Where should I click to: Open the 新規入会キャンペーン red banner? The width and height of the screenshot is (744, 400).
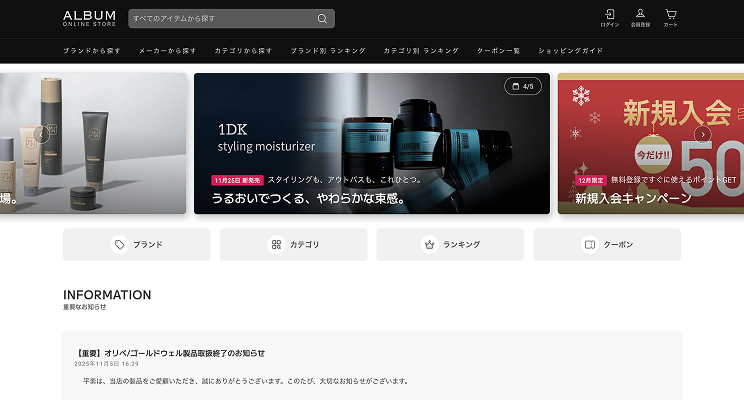(651, 143)
